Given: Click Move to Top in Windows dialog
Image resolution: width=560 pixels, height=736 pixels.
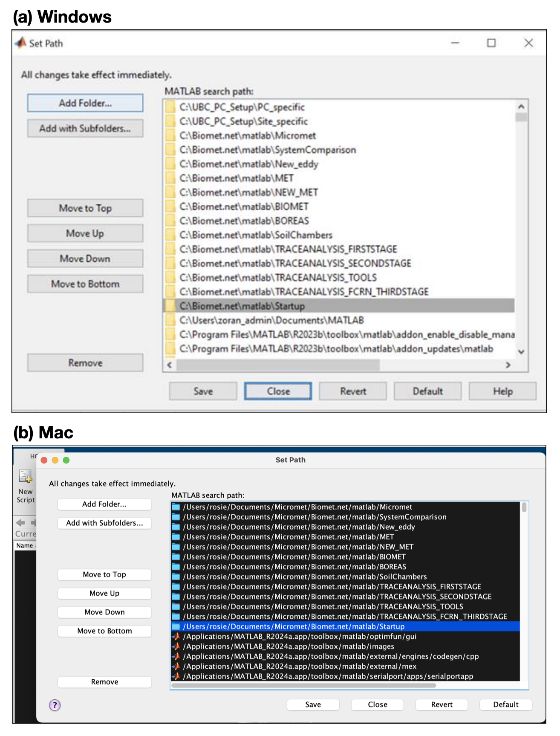Looking at the screenshot, I should tap(85, 208).
